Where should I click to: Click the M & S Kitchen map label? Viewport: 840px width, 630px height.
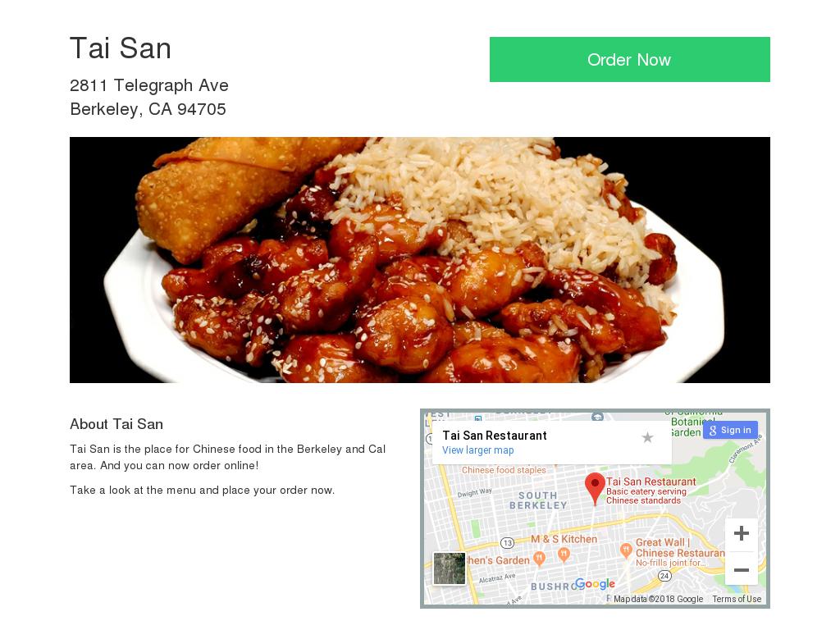(564, 539)
